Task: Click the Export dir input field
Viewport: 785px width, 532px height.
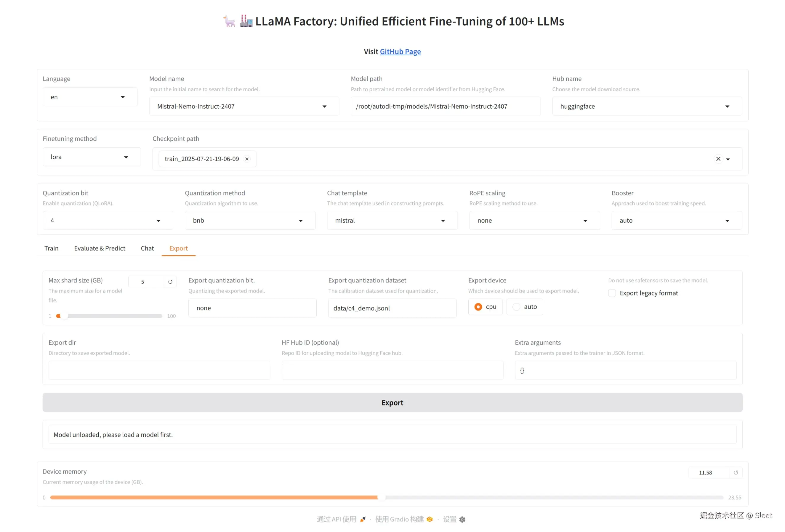Action: (x=159, y=370)
